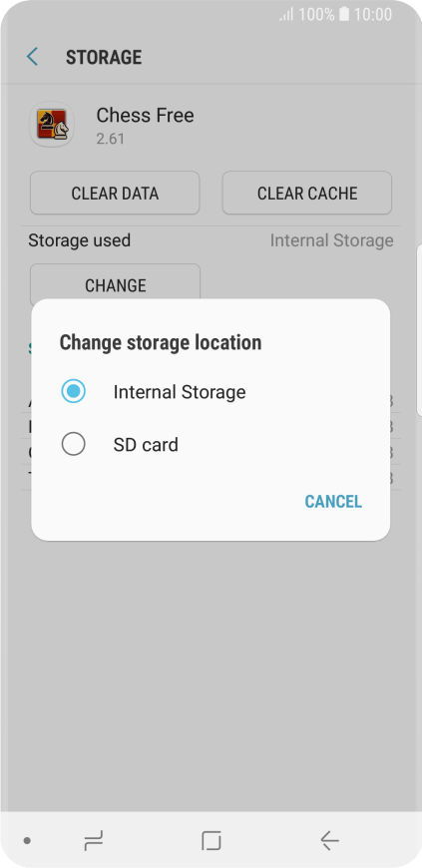422x868 pixels.
Task: Tap the dot icon in navigation bar
Action: (27, 841)
